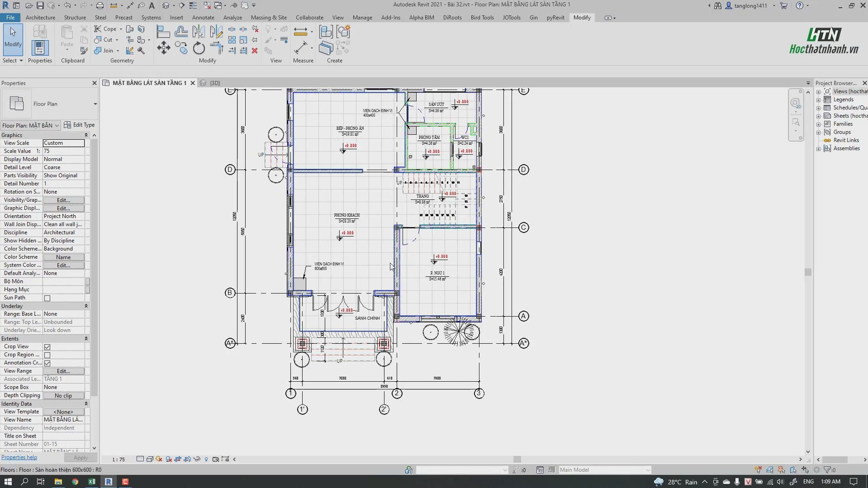Screen dimensions: 868x488
Task: Open the Properties help link
Action: pos(19,458)
